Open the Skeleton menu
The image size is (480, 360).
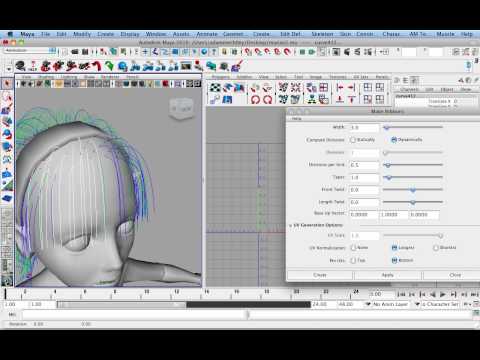322,34
